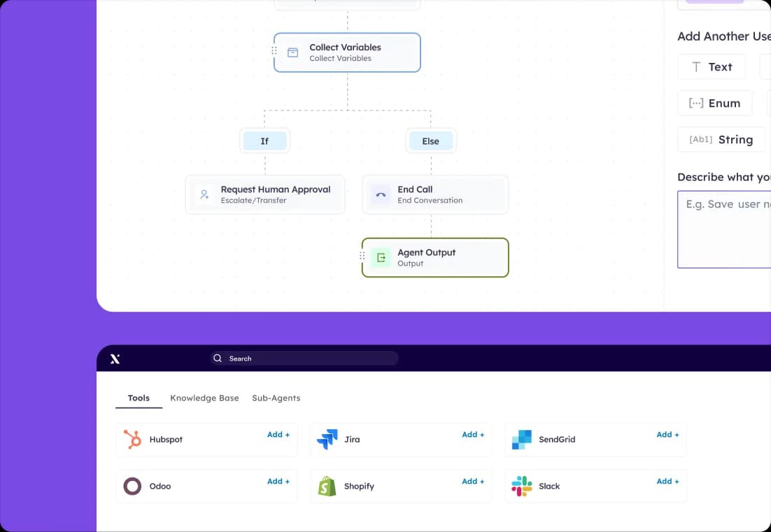
Task: Open the Sub-Agents tab
Action: (276, 397)
